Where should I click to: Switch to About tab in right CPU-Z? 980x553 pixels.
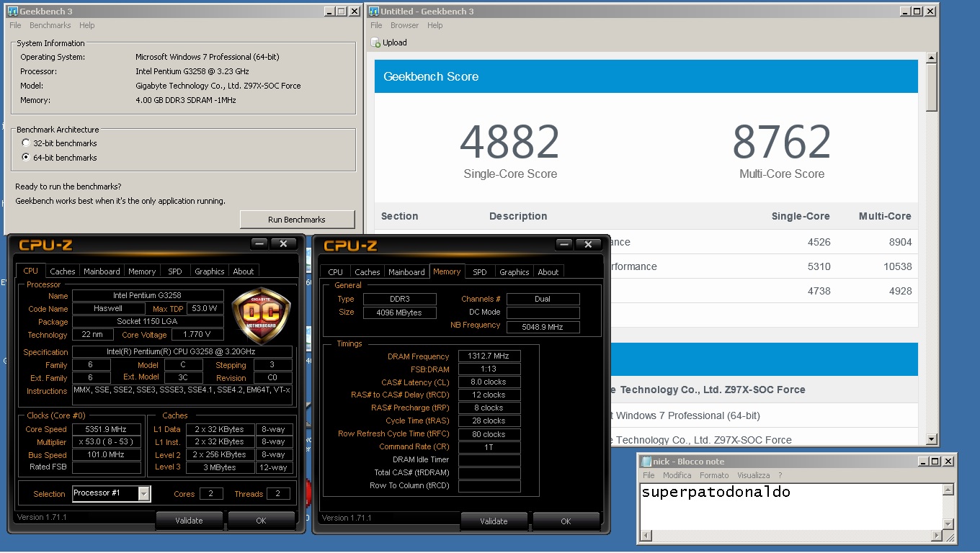548,272
